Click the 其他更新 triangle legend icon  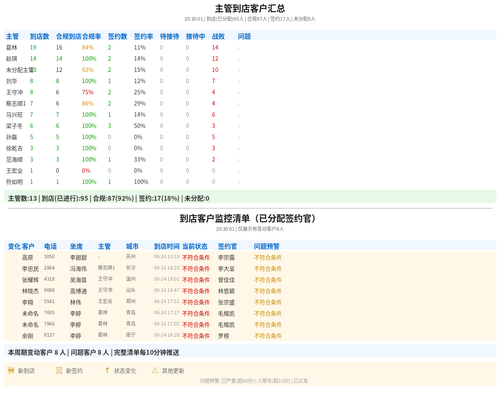pos(155,370)
